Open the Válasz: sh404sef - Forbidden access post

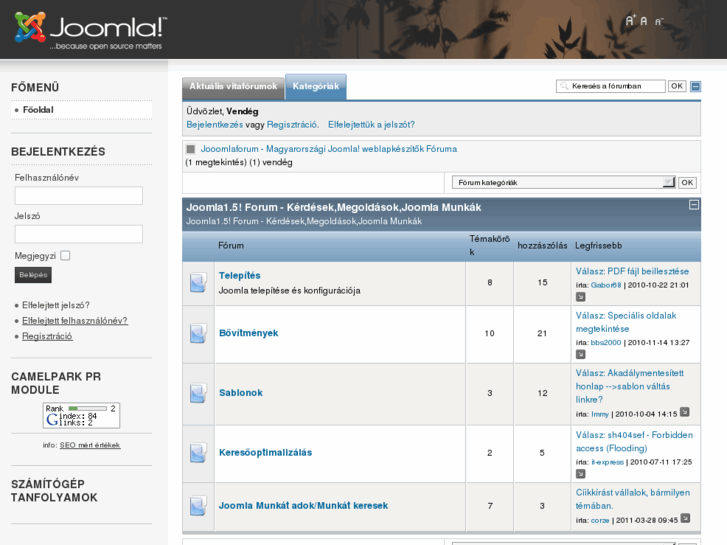(x=634, y=442)
